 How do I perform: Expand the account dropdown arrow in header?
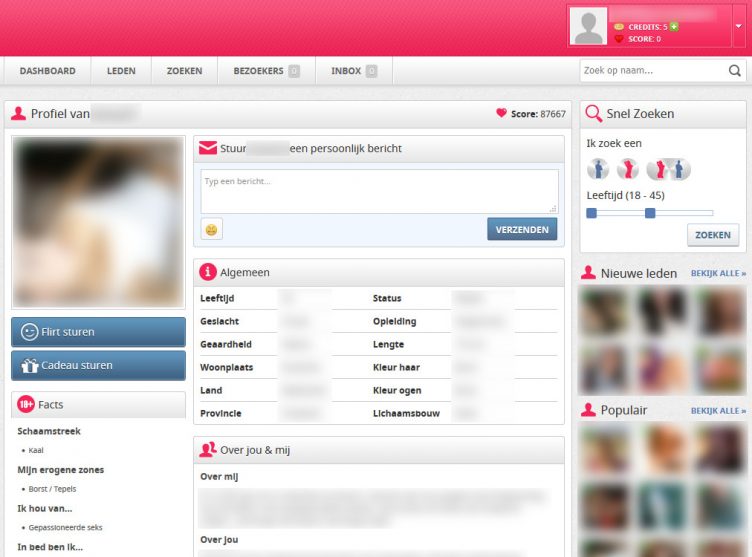pyautogui.click(x=738, y=27)
